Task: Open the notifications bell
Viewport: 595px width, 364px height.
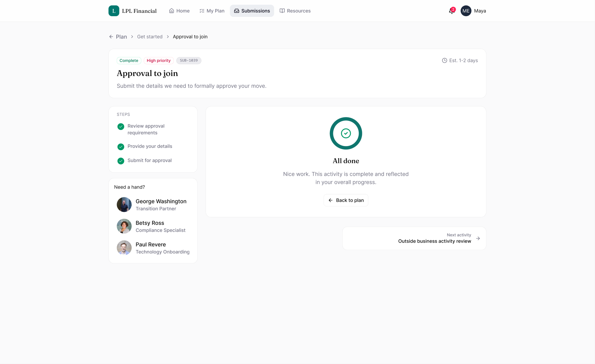Action: 452,11
